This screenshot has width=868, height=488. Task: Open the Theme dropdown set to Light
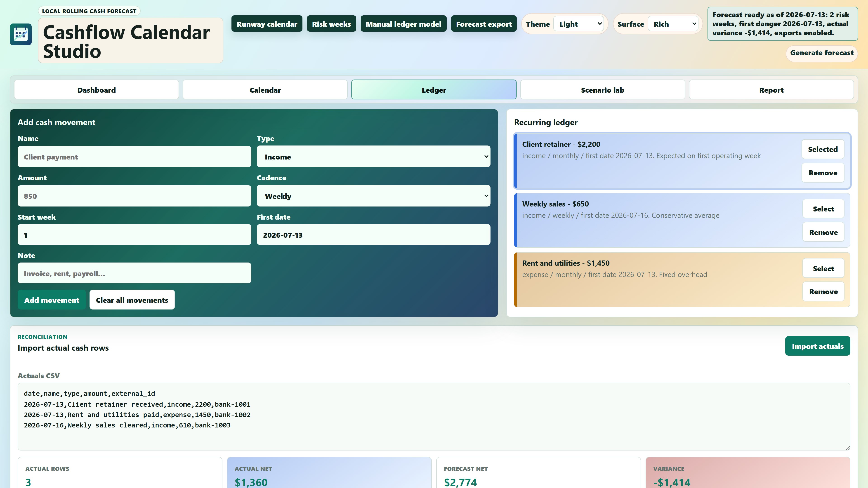click(x=579, y=24)
